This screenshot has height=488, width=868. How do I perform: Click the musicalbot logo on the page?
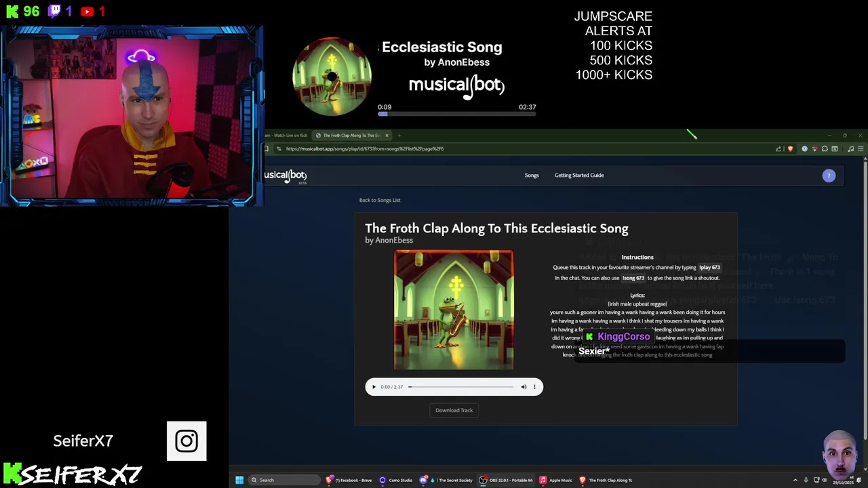(x=285, y=176)
